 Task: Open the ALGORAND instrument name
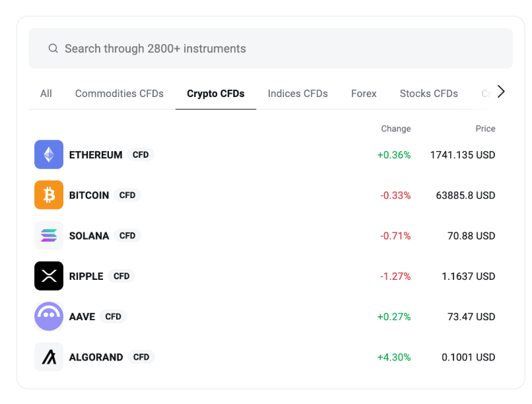96,357
